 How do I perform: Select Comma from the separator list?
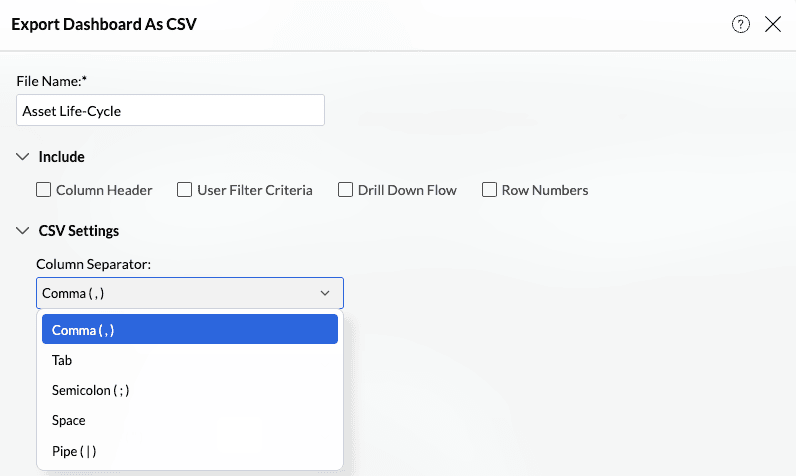[190, 330]
